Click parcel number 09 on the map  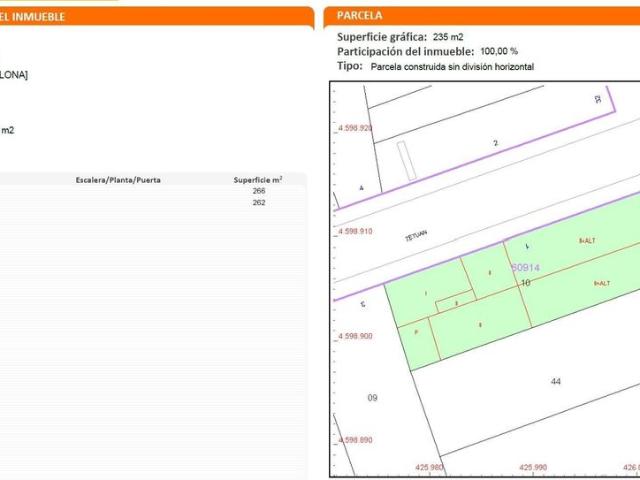click(372, 398)
